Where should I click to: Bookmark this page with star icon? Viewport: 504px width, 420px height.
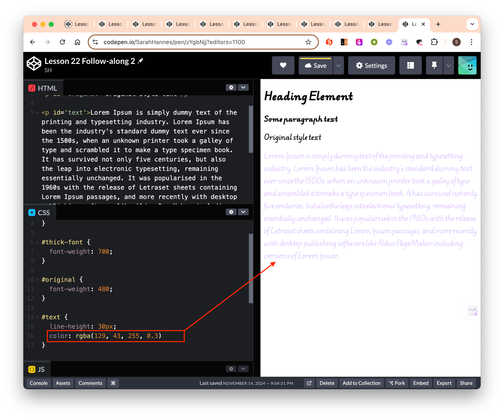coord(308,42)
